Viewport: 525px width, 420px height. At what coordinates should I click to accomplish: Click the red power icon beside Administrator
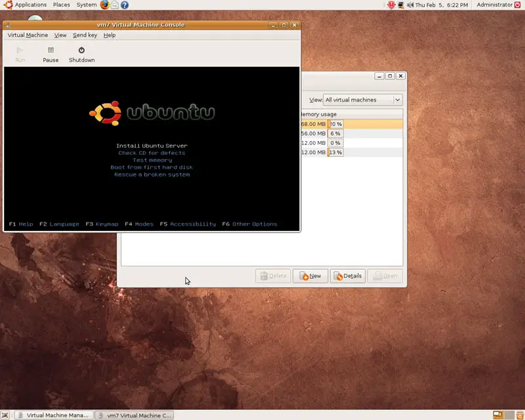pyautogui.click(x=518, y=5)
